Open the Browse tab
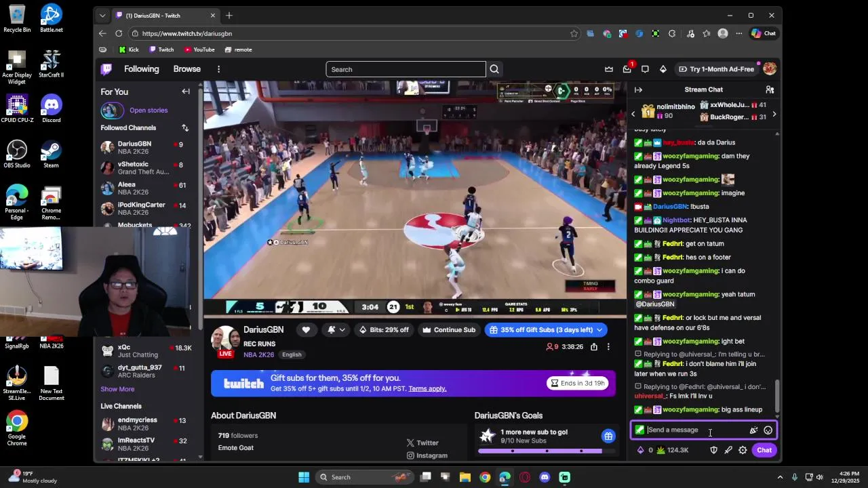This screenshot has height=488, width=868. click(x=186, y=69)
